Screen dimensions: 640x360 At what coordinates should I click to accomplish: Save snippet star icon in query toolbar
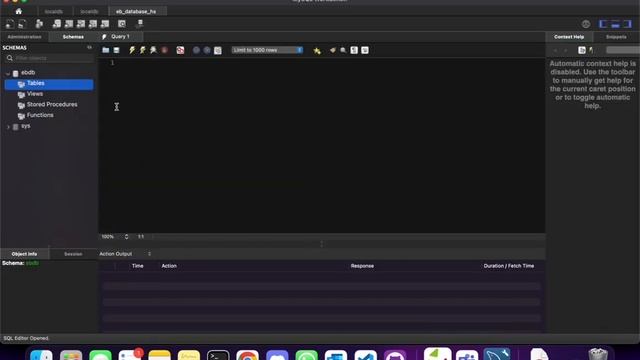[x=317, y=51]
